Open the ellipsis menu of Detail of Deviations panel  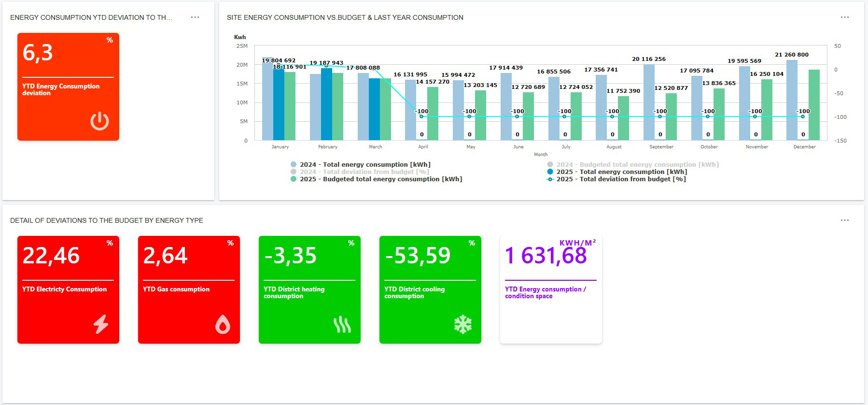845,220
